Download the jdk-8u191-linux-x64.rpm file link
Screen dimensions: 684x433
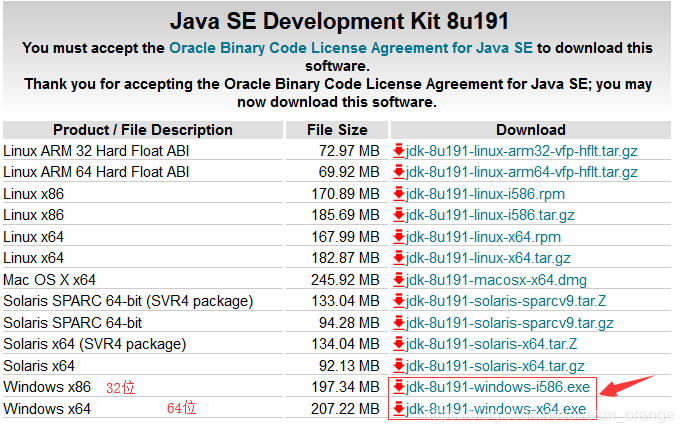click(x=483, y=237)
